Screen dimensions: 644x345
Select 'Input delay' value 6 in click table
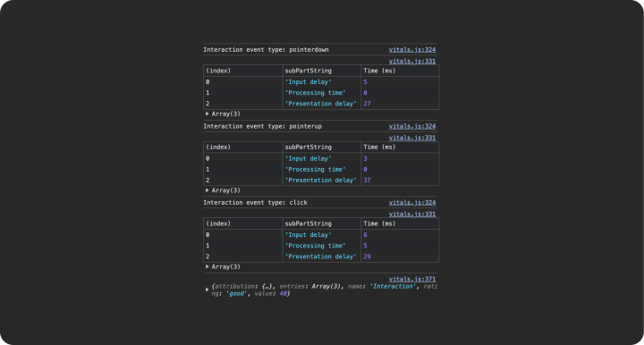point(365,235)
